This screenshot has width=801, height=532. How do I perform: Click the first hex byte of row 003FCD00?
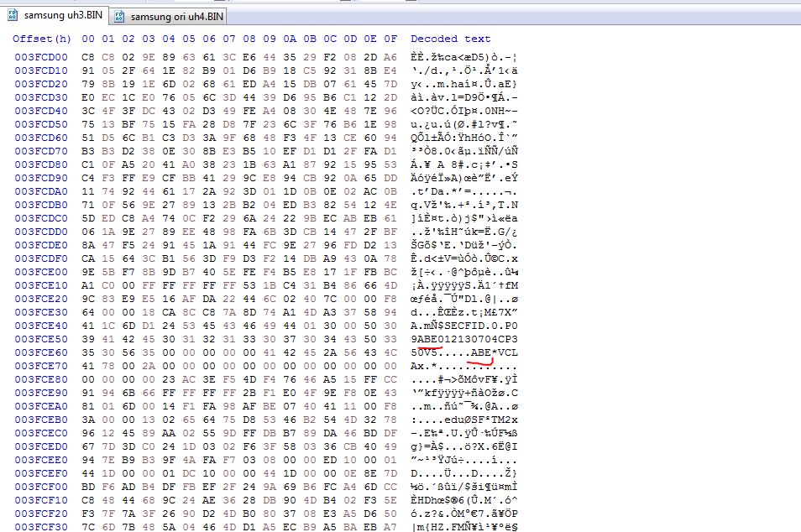pyautogui.click(x=88, y=57)
